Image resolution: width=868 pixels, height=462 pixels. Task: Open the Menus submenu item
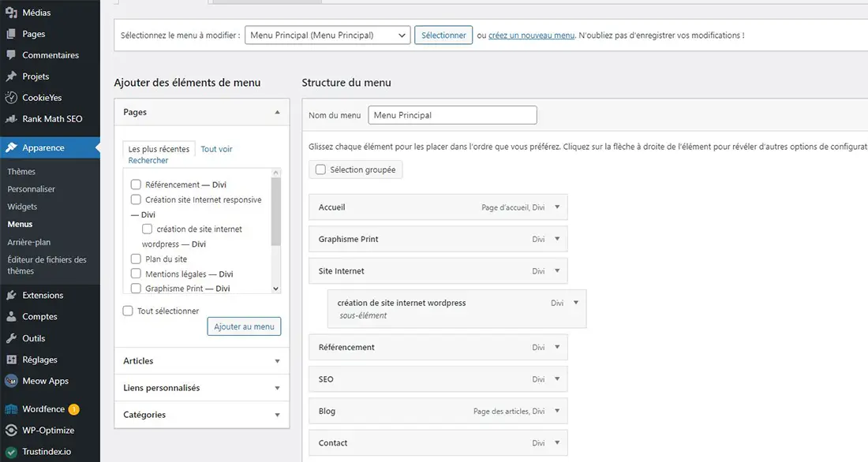click(20, 224)
